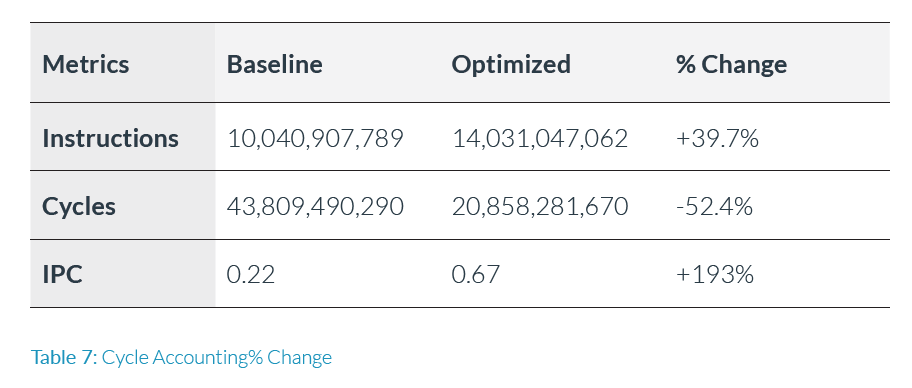Viewport: 912px width, 388px height.
Task: Click the Metrics column header
Action: point(86,63)
